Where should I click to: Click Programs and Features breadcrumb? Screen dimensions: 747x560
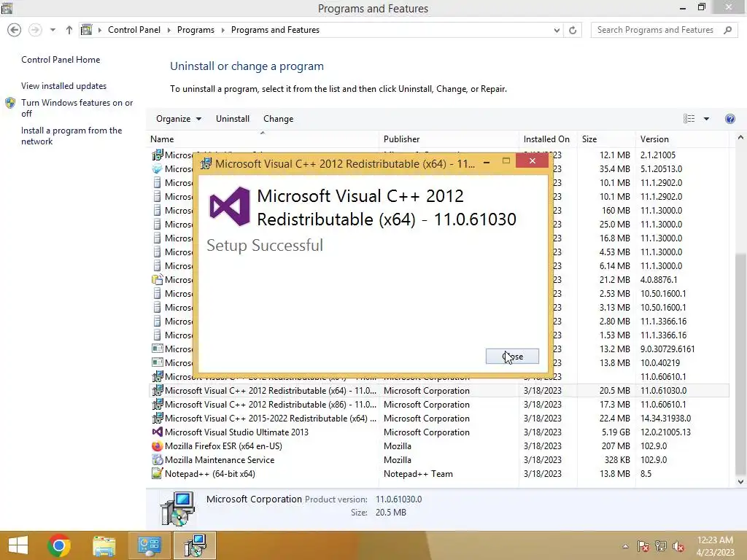pyautogui.click(x=275, y=29)
